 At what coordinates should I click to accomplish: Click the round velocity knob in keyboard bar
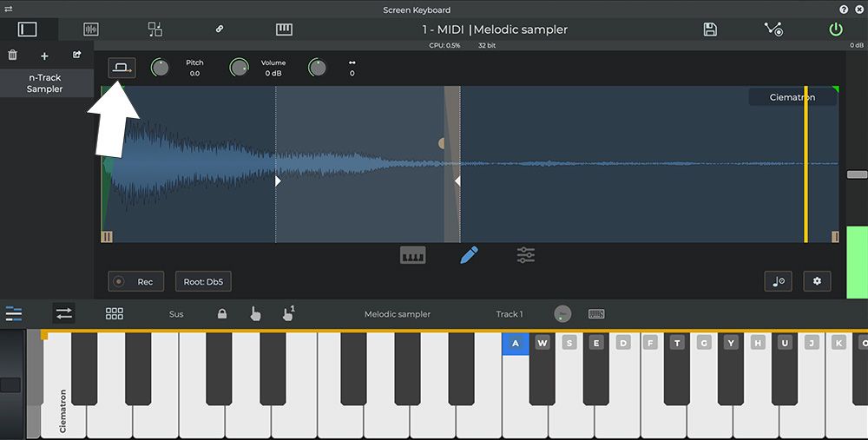(x=562, y=314)
